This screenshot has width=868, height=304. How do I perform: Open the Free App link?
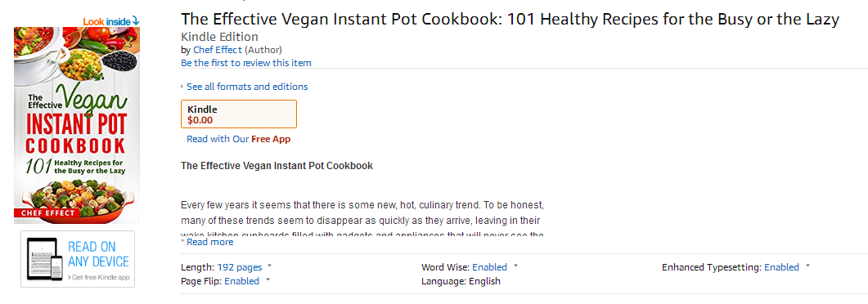[x=271, y=139]
